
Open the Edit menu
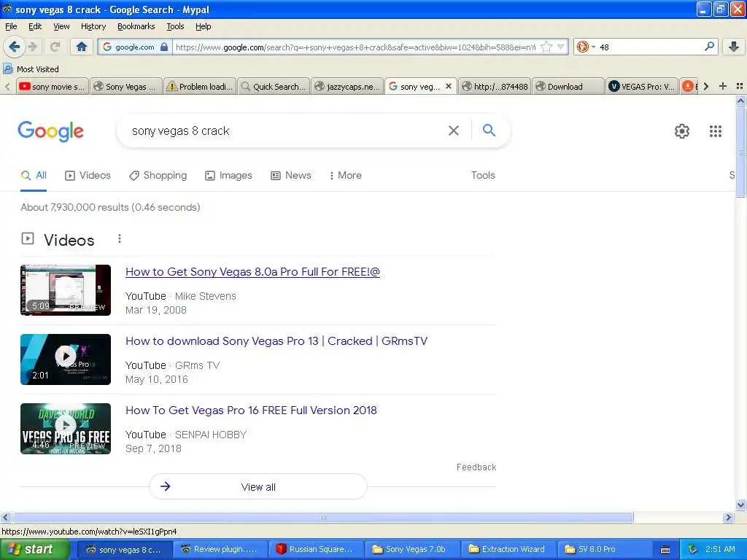(35, 26)
